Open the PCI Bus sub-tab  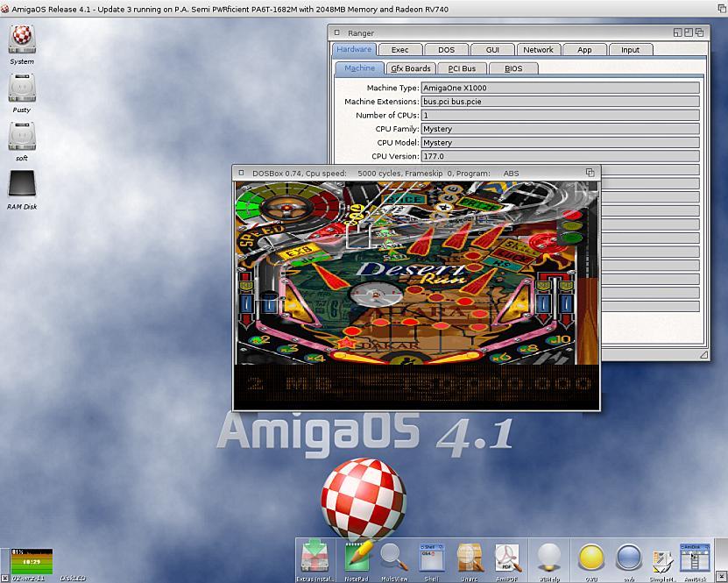(462, 68)
